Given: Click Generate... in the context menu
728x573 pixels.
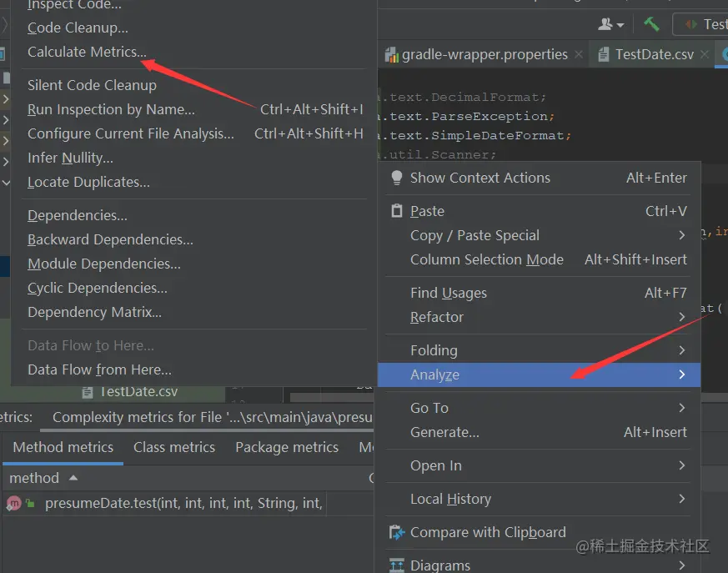Looking at the screenshot, I should click(444, 432).
